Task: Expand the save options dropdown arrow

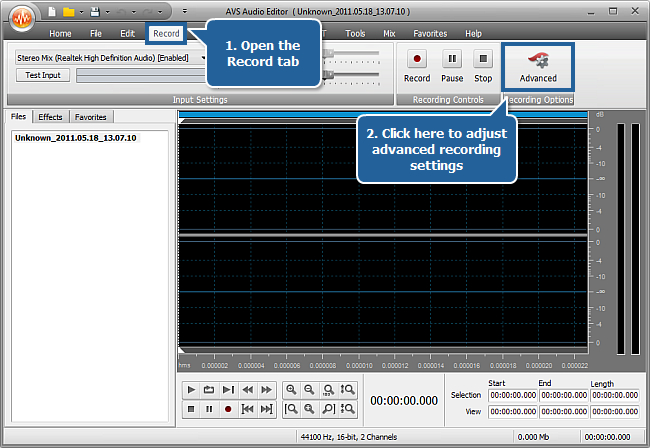Action: (108, 12)
